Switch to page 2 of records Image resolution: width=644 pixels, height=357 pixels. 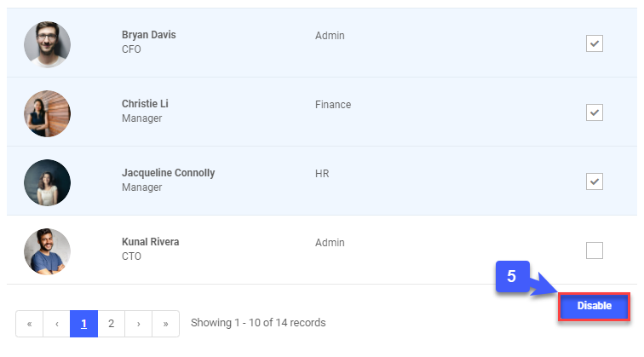pos(111,324)
